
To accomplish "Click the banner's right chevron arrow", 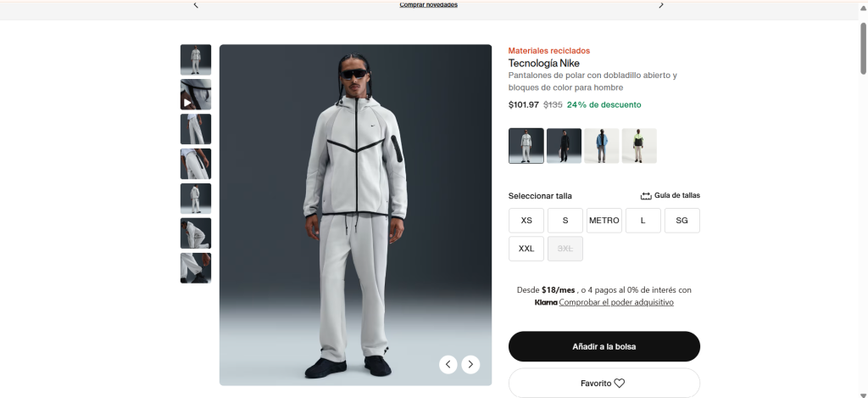I will coord(661,5).
